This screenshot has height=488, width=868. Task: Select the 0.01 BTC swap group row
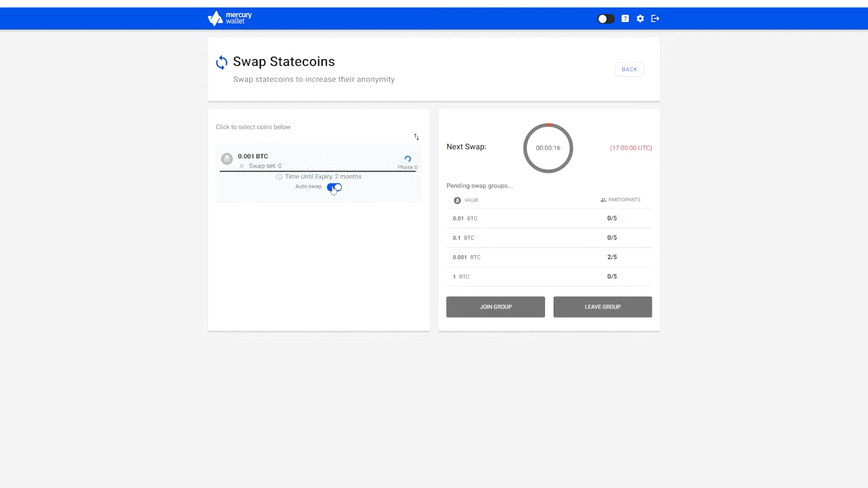click(x=549, y=218)
